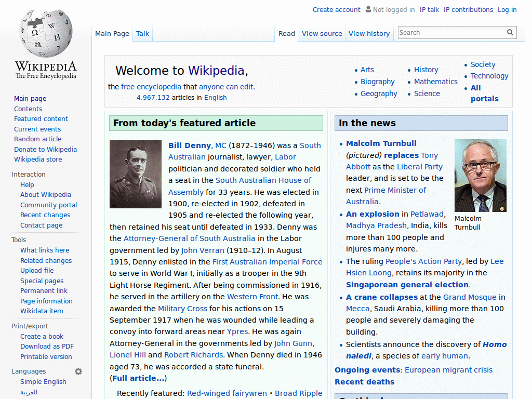
Task: Open Page information
Action: tap(46, 301)
